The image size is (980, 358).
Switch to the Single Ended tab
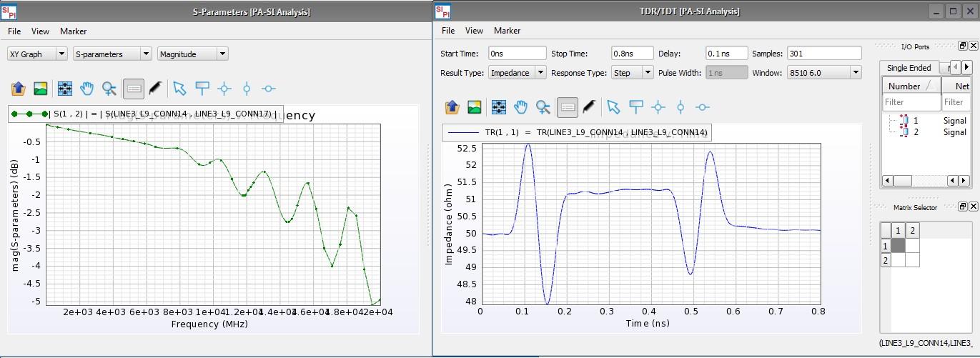pos(909,68)
